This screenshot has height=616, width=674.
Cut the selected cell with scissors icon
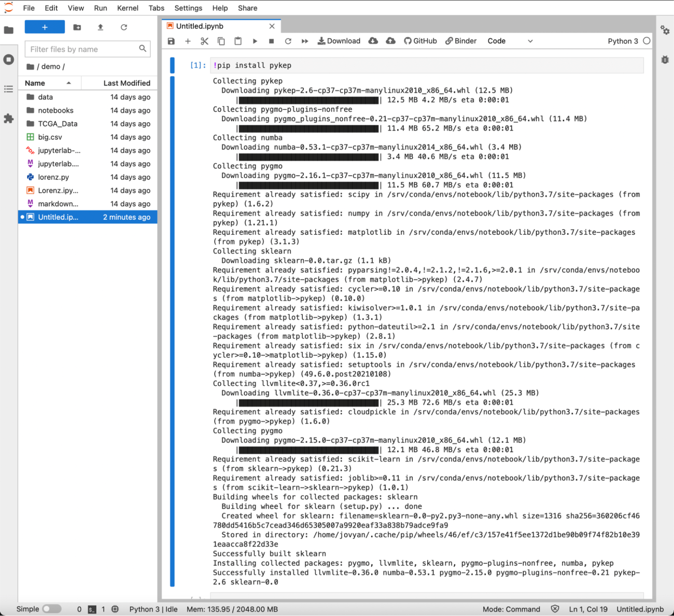point(204,41)
